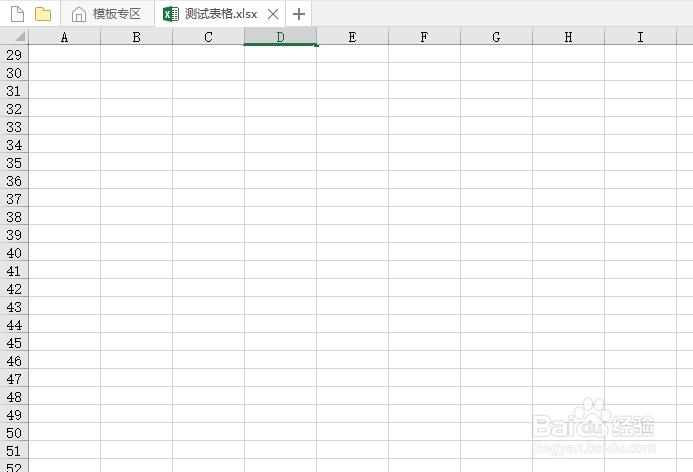Close the 测试表格.xlsx tab
693x472 pixels.
click(273, 14)
